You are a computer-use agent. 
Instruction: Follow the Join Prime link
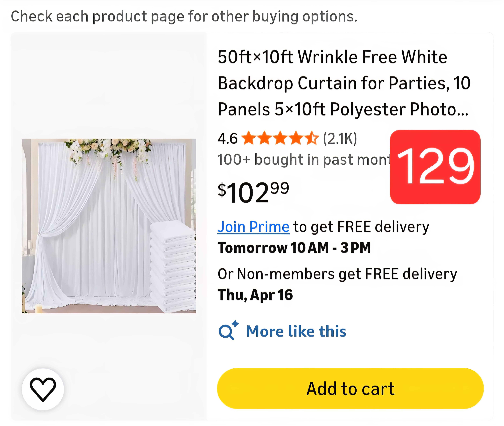253,227
